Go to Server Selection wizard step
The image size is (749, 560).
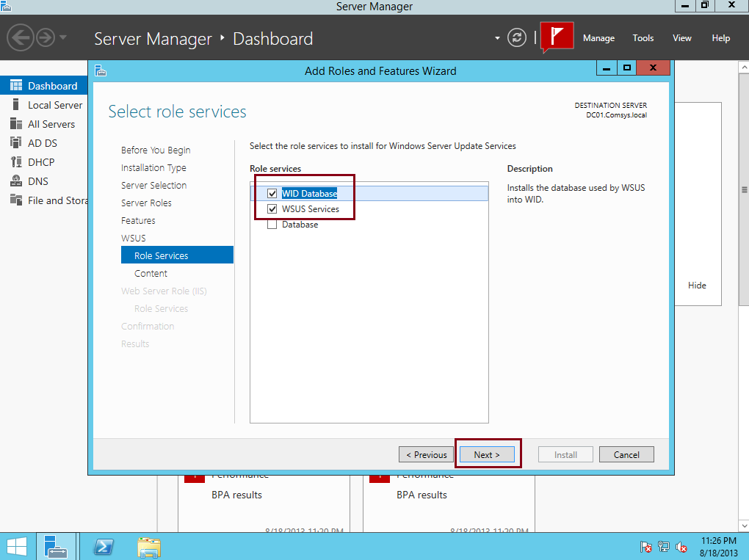153,185
